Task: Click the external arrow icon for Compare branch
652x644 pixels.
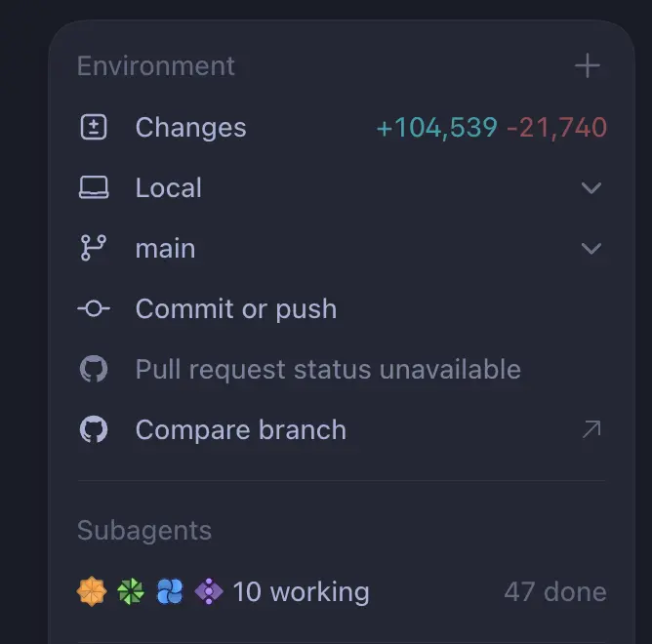Action: pos(591,429)
